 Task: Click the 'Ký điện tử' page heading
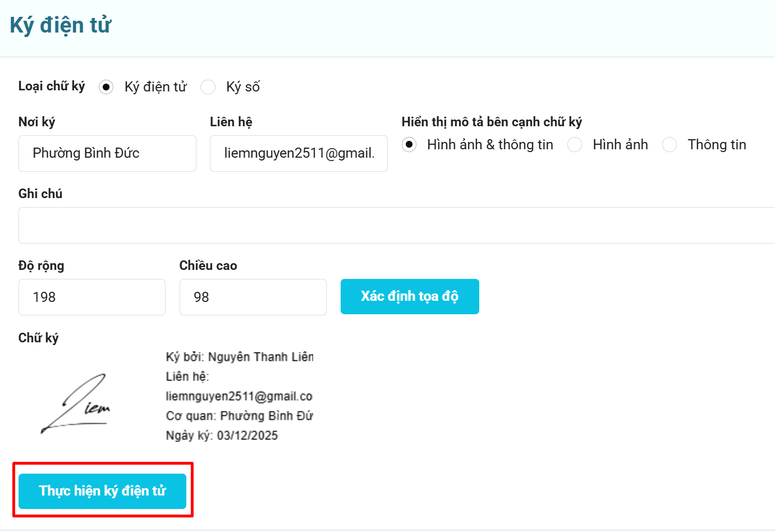point(61,26)
